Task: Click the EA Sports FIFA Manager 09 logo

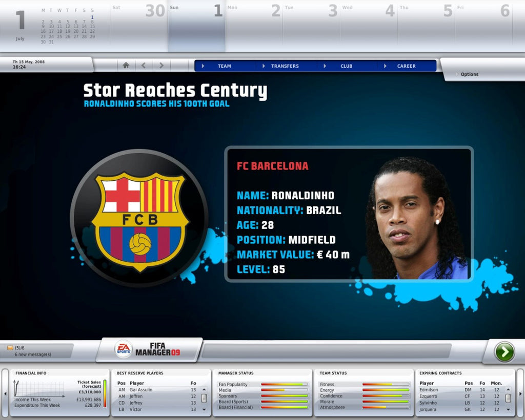Action: point(148,349)
